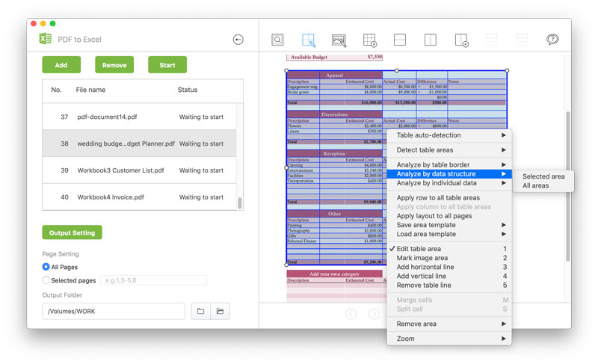This screenshot has height=364, width=598.
Task: Choose Remove table line from context menu
Action: tap(449, 285)
